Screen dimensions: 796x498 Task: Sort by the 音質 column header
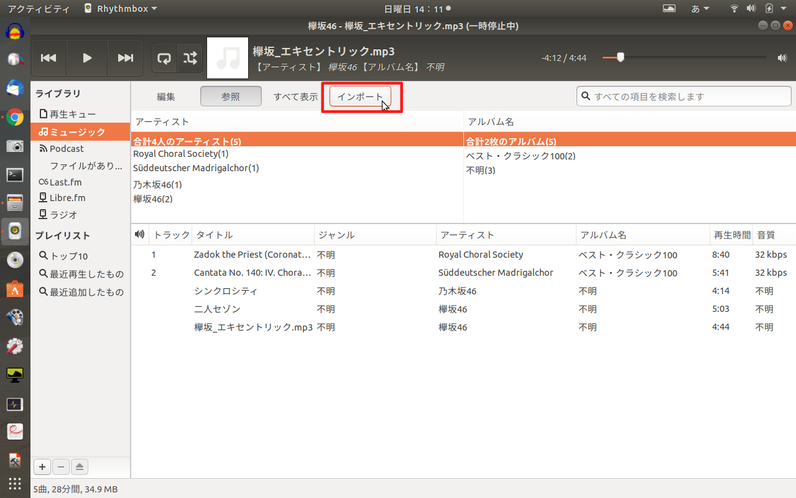774,235
